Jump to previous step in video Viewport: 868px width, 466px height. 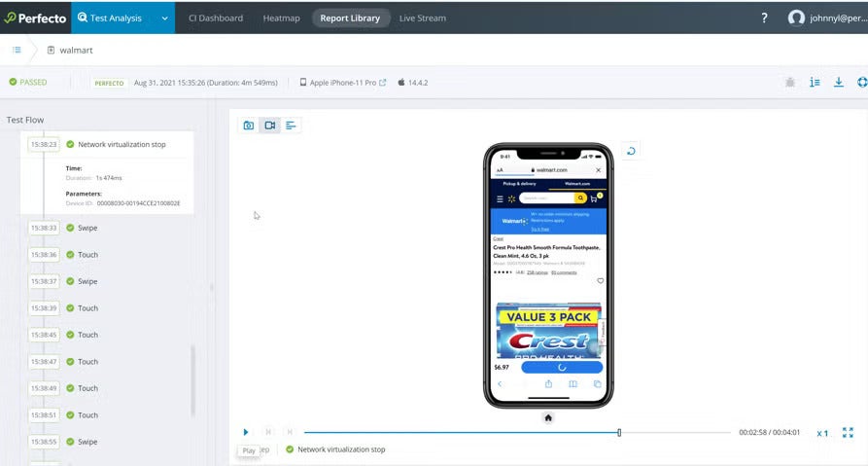268,432
